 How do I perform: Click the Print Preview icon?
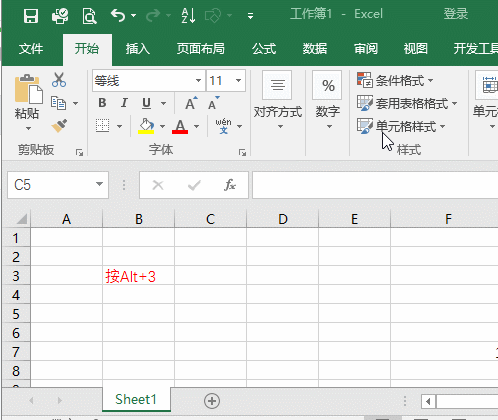[89, 16]
